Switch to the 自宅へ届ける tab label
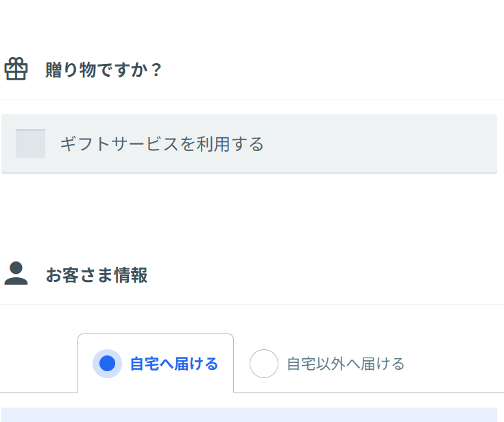 (173, 364)
